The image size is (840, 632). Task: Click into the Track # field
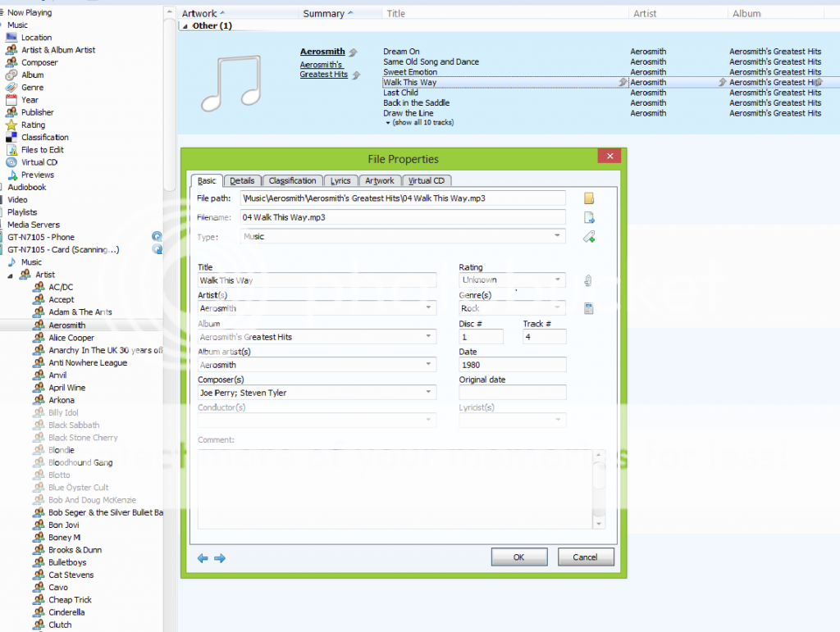(545, 337)
